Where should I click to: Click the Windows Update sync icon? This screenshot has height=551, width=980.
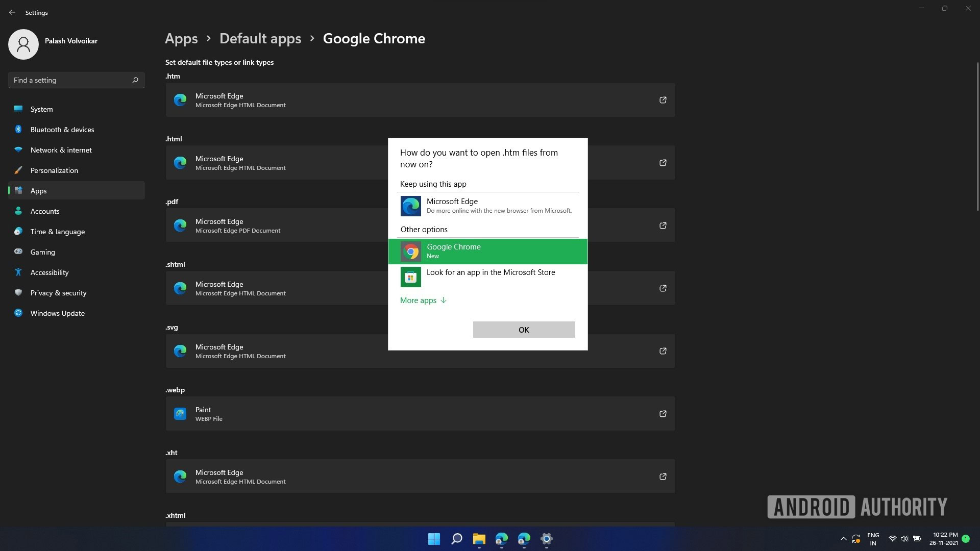click(18, 313)
